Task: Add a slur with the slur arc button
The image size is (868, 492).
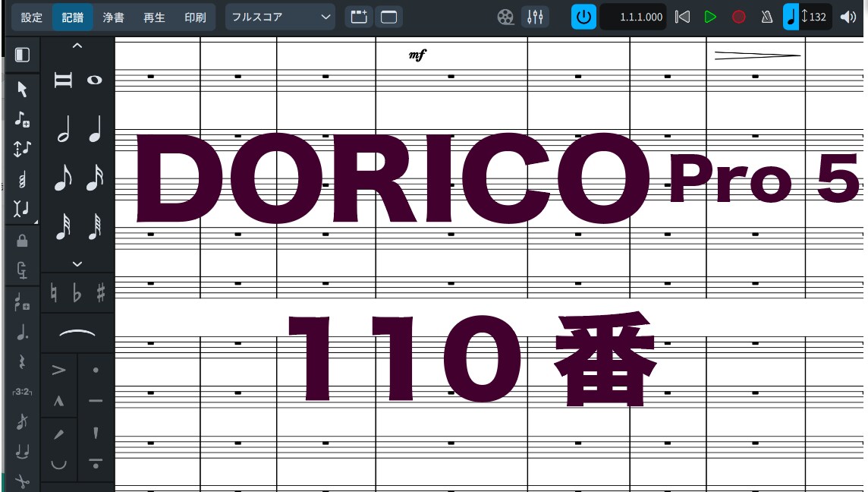Action: 77,333
